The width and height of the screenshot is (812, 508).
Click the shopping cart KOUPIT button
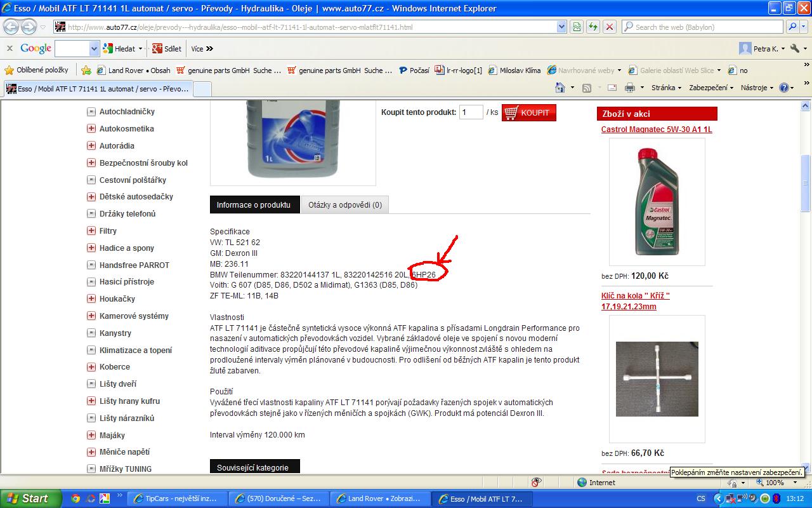[528, 112]
